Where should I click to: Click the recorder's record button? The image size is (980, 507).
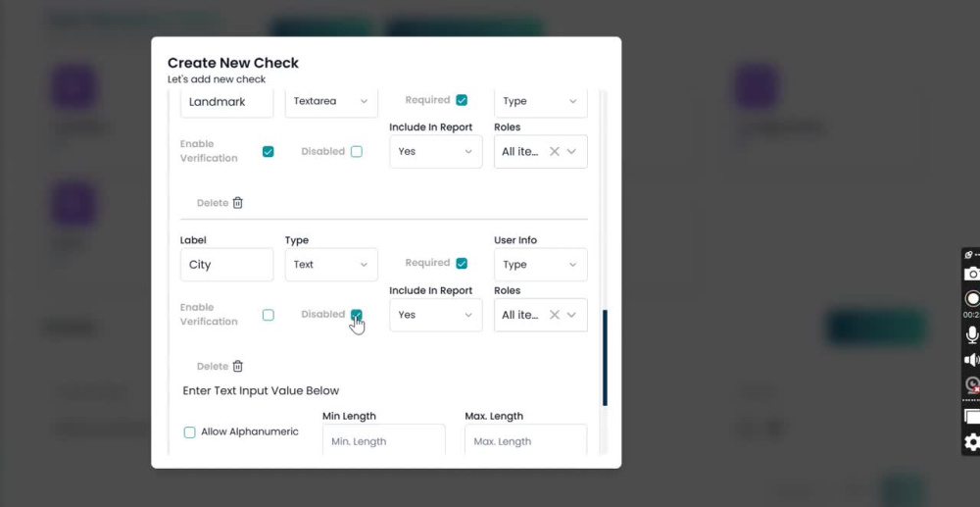click(x=972, y=298)
